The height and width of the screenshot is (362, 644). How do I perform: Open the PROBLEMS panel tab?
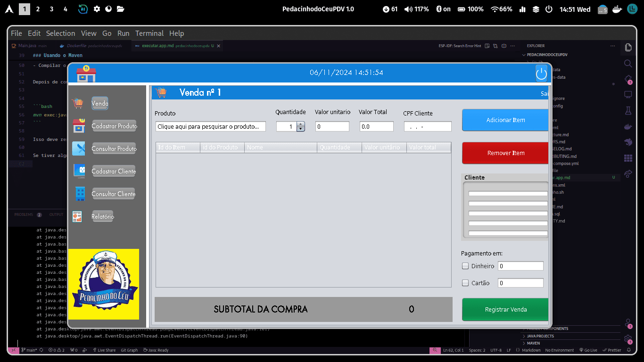click(x=28, y=214)
